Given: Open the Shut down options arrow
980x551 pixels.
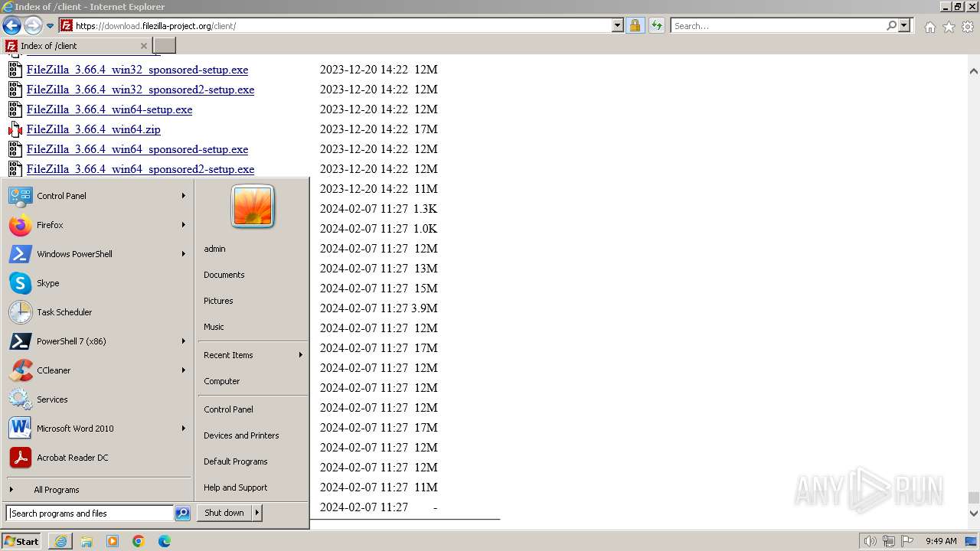Looking at the screenshot, I should click(257, 513).
